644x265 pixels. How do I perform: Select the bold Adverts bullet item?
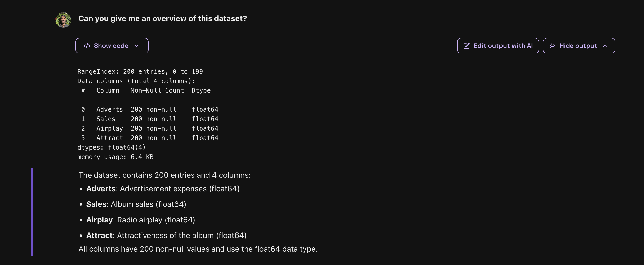tap(101, 189)
